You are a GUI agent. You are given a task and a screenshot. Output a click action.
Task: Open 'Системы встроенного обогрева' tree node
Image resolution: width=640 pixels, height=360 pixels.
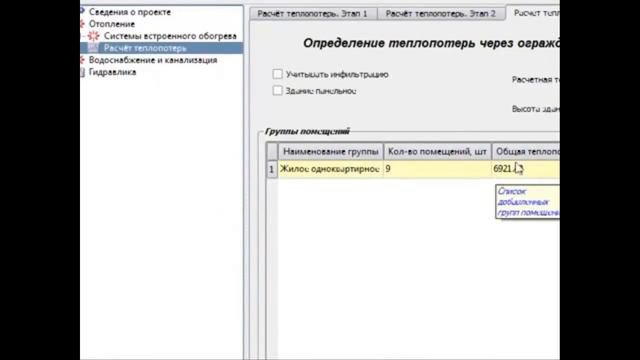coord(170,36)
